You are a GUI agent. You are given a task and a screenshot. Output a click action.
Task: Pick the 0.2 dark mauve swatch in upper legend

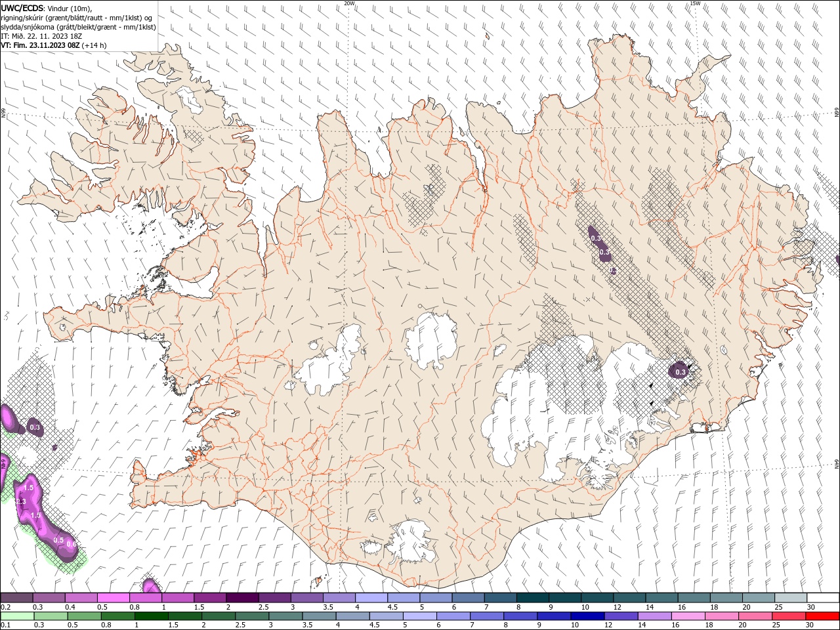point(16,598)
